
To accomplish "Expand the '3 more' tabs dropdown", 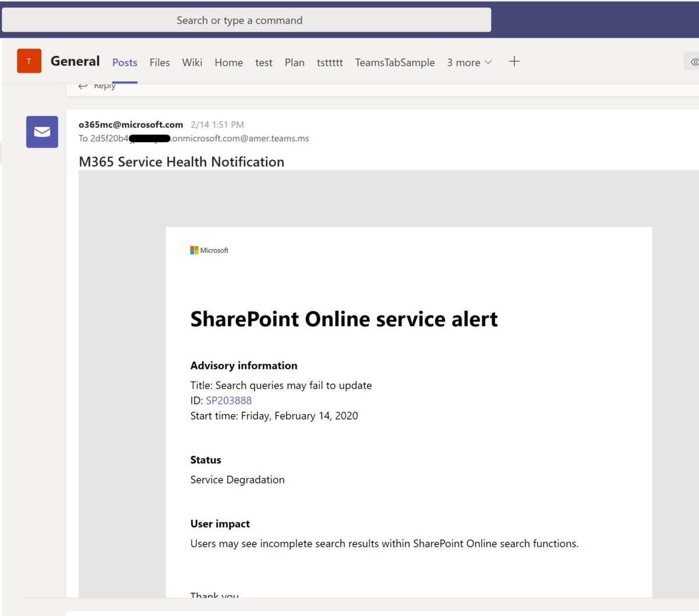I will (469, 62).
